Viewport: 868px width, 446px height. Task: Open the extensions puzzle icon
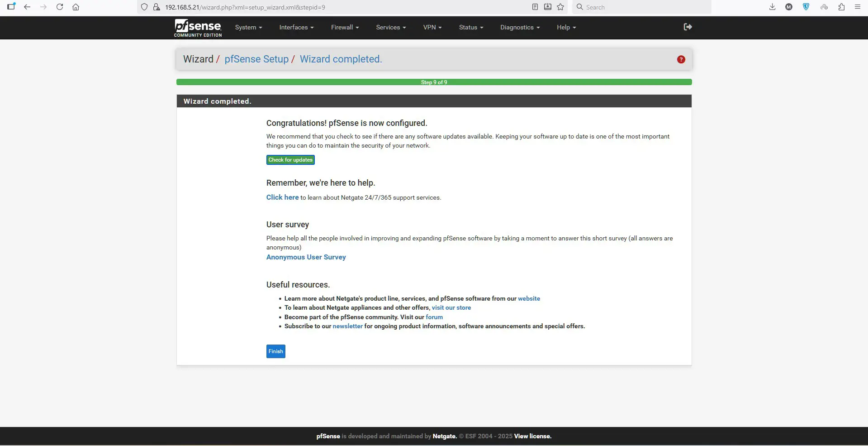[x=841, y=7]
